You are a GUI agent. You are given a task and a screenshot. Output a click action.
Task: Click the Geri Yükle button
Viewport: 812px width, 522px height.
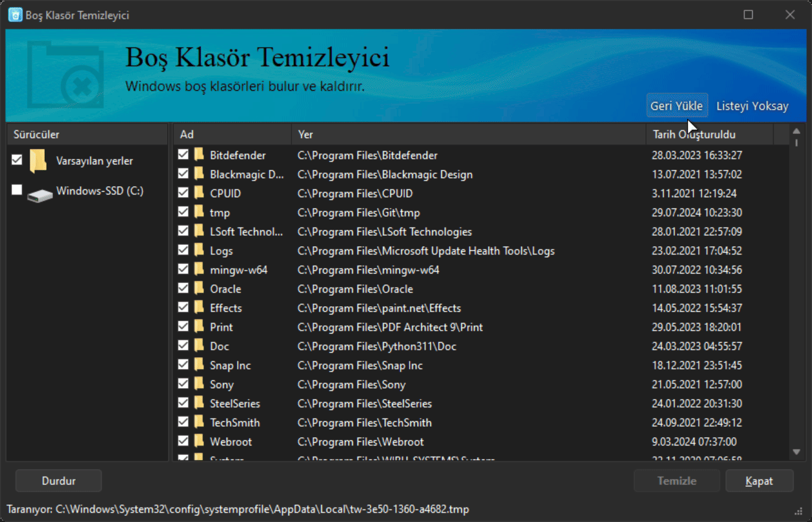pos(677,106)
